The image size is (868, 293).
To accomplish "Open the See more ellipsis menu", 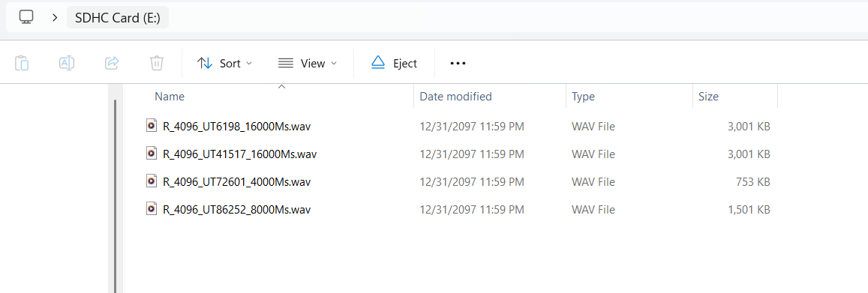I will click(x=458, y=63).
